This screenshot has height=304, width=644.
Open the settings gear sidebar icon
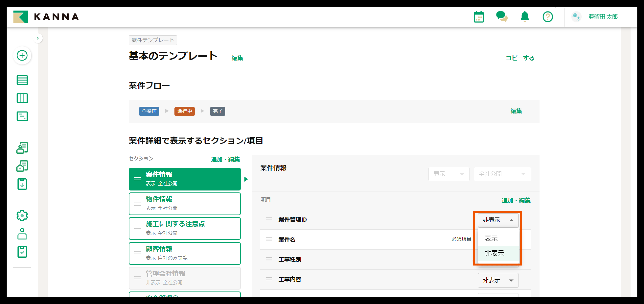pos(22,216)
